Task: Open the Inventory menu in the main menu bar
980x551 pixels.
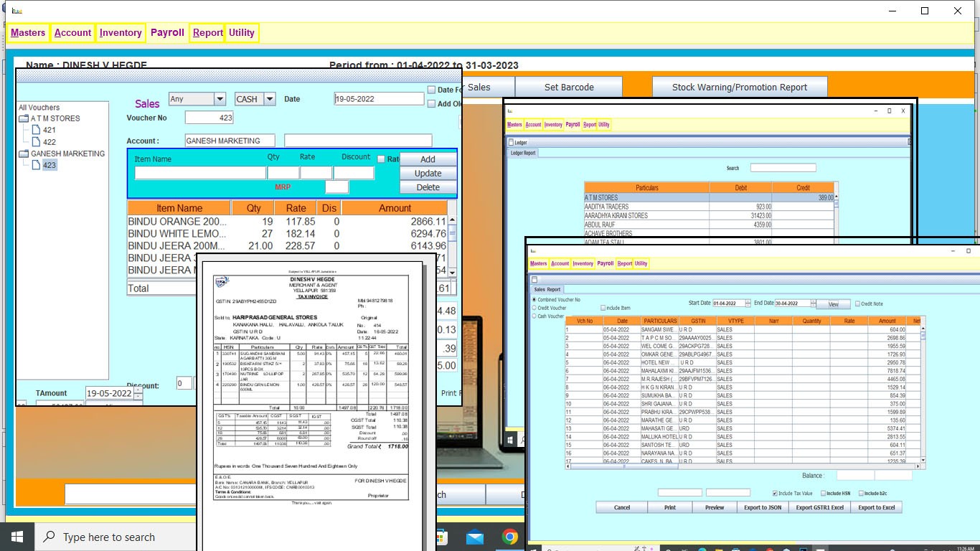Action: click(x=121, y=32)
